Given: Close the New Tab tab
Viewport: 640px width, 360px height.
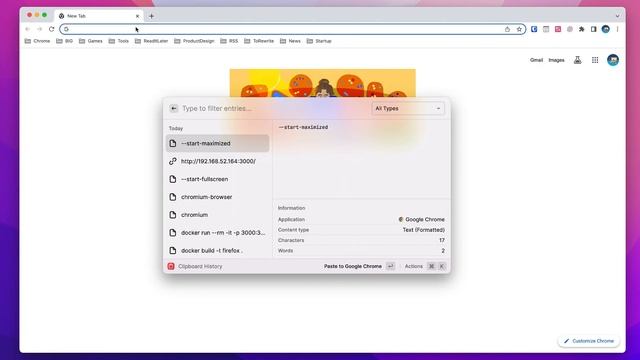Looking at the screenshot, I should tap(137, 16).
